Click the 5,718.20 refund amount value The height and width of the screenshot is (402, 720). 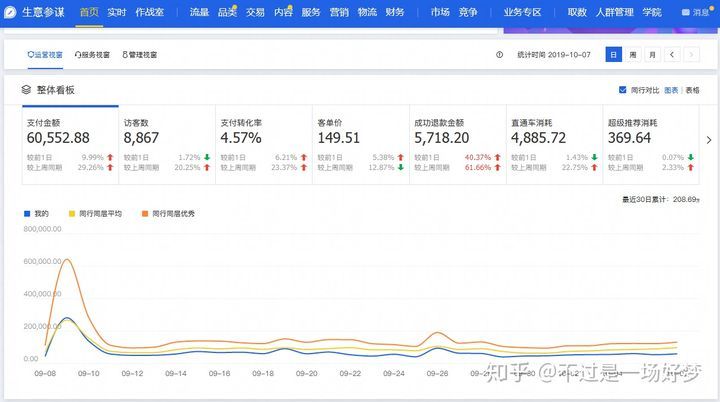[x=442, y=138]
